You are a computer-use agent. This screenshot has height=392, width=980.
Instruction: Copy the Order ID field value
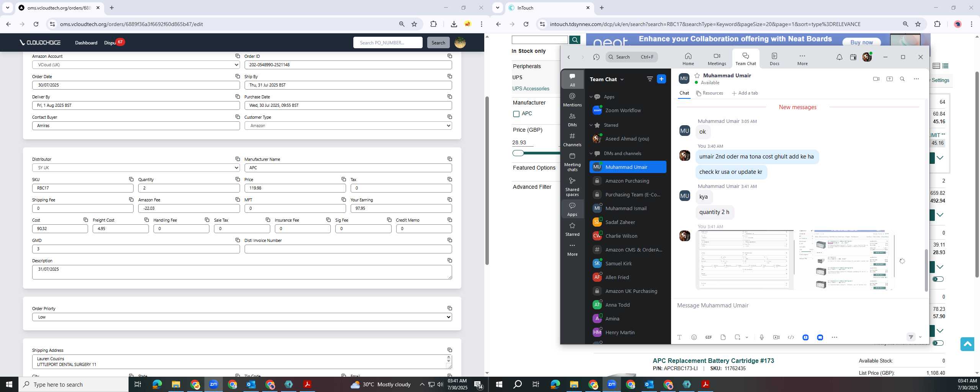(x=449, y=56)
